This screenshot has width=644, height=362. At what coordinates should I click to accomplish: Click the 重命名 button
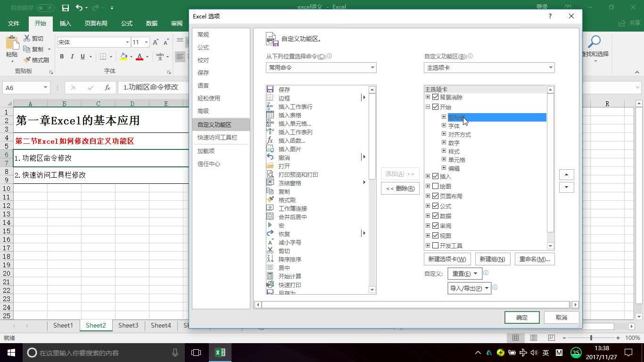[x=535, y=259]
